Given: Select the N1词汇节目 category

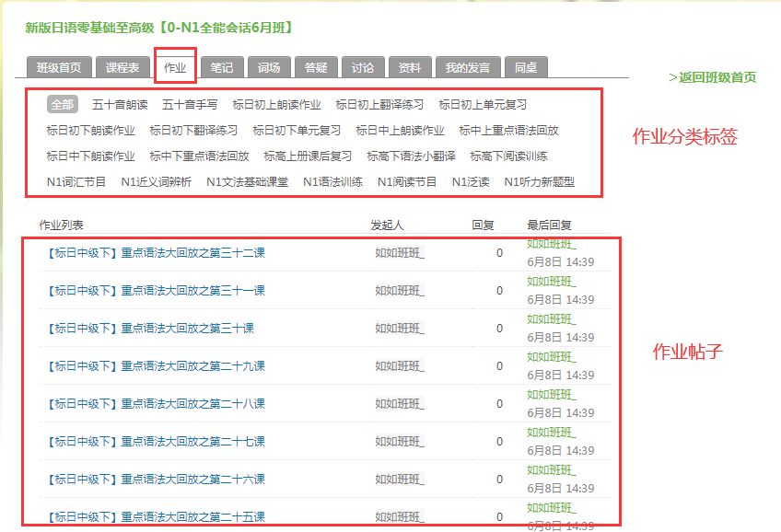Looking at the screenshot, I should pos(76,182).
